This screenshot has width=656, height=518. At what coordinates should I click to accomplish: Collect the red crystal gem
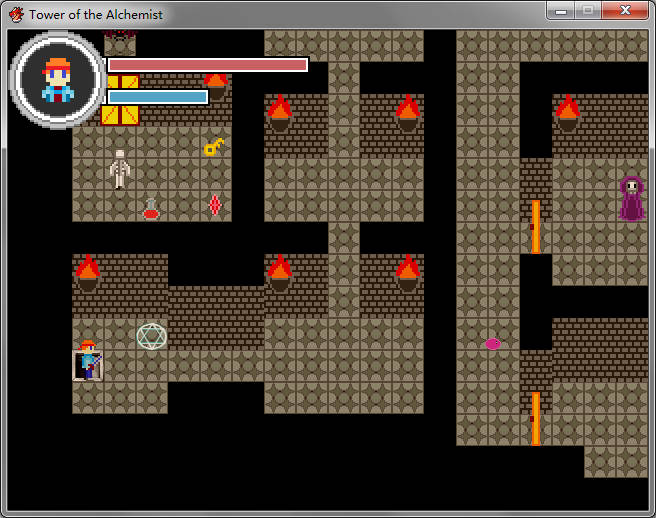coord(215,205)
